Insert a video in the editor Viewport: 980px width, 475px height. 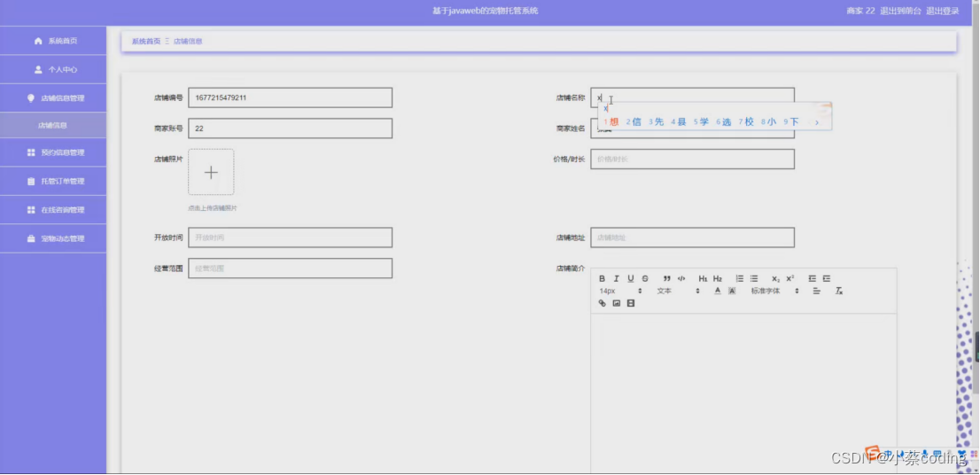(x=631, y=303)
